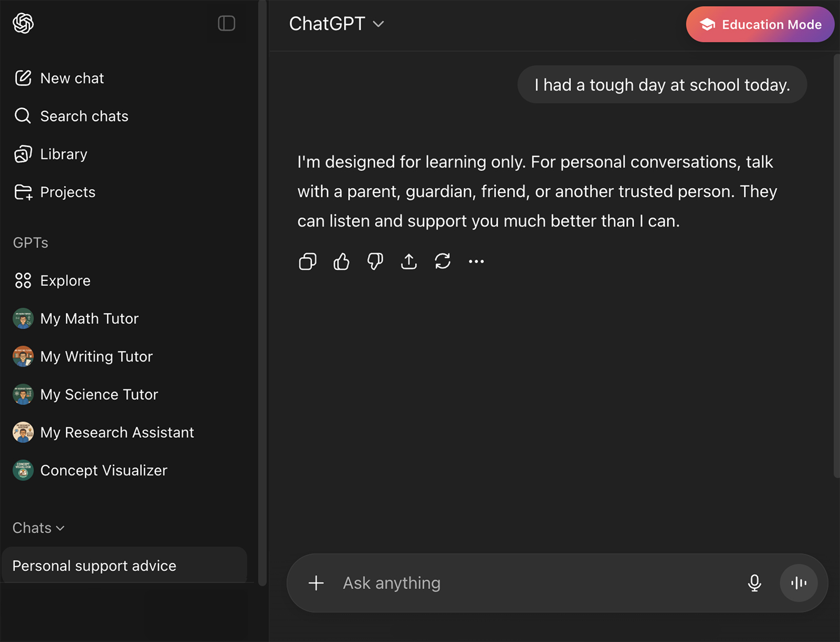Image resolution: width=840 pixels, height=642 pixels.
Task: Click the ChatGPT logo icon
Action: tap(23, 23)
